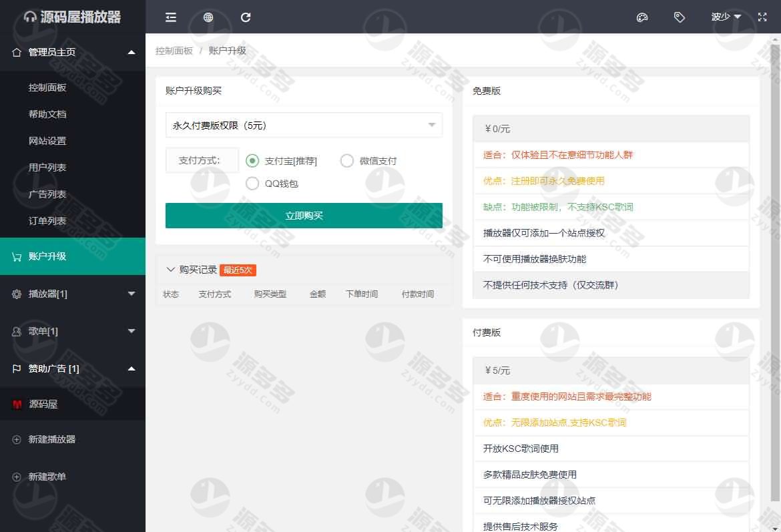The width and height of the screenshot is (781, 532).
Task: Select 微信支付 payment option
Action: point(346,161)
